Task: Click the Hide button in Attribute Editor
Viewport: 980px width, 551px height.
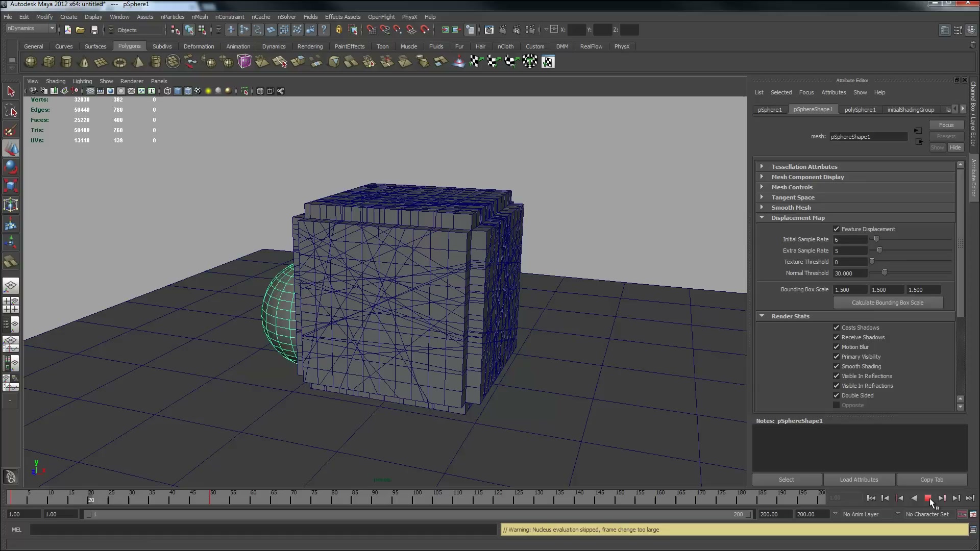Action: point(955,147)
